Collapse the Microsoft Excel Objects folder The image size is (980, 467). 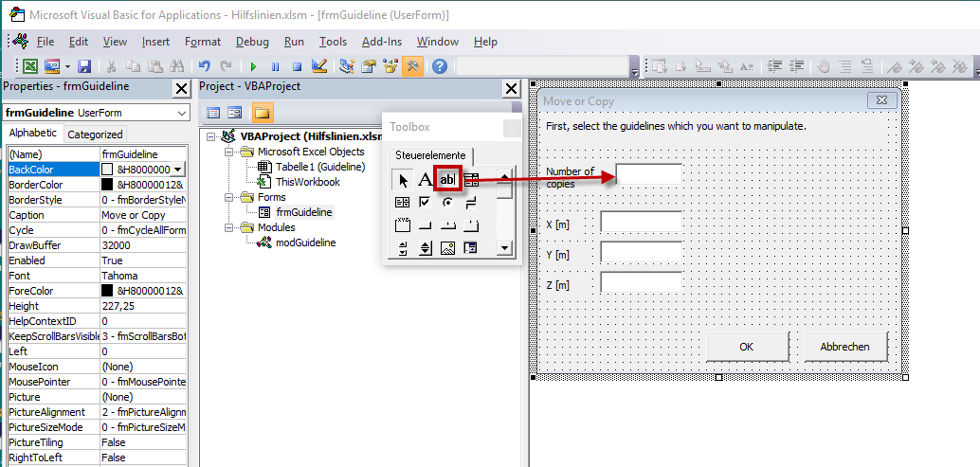[x=228, y=152]
